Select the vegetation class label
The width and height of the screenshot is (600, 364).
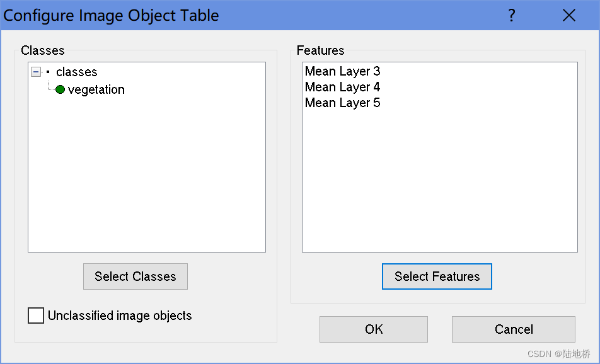[x=96, y=89]
